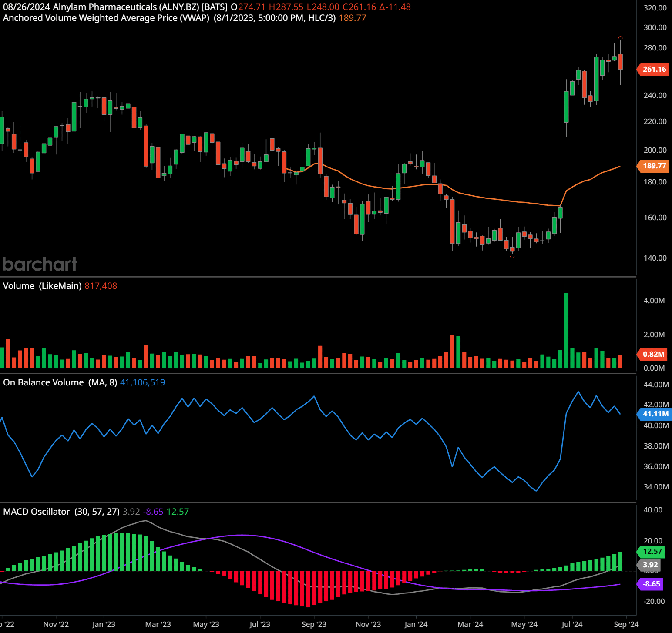Click the 34.00M OBV axis tick
The image size is (672, 633).
656,487
